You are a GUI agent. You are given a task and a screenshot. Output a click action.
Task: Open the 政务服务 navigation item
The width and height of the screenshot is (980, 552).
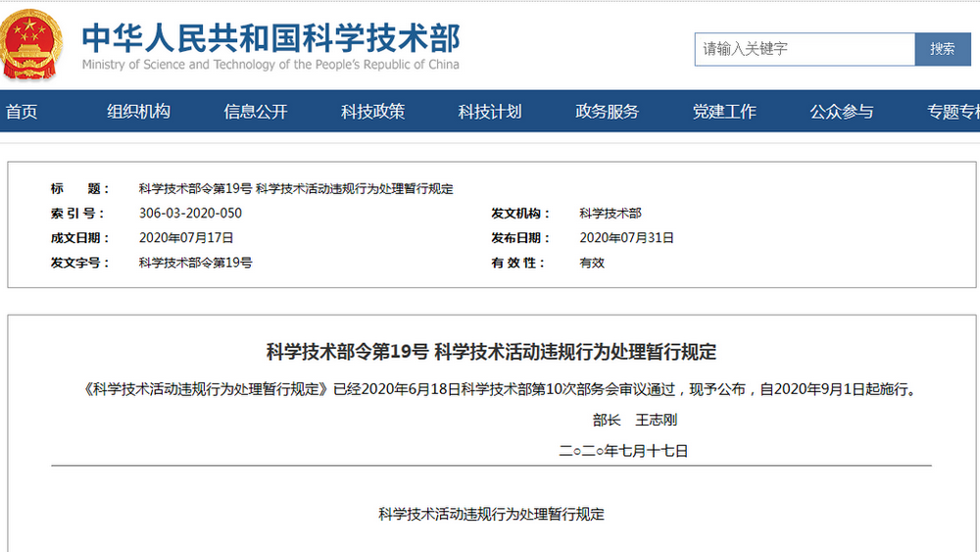coord(607,112)
